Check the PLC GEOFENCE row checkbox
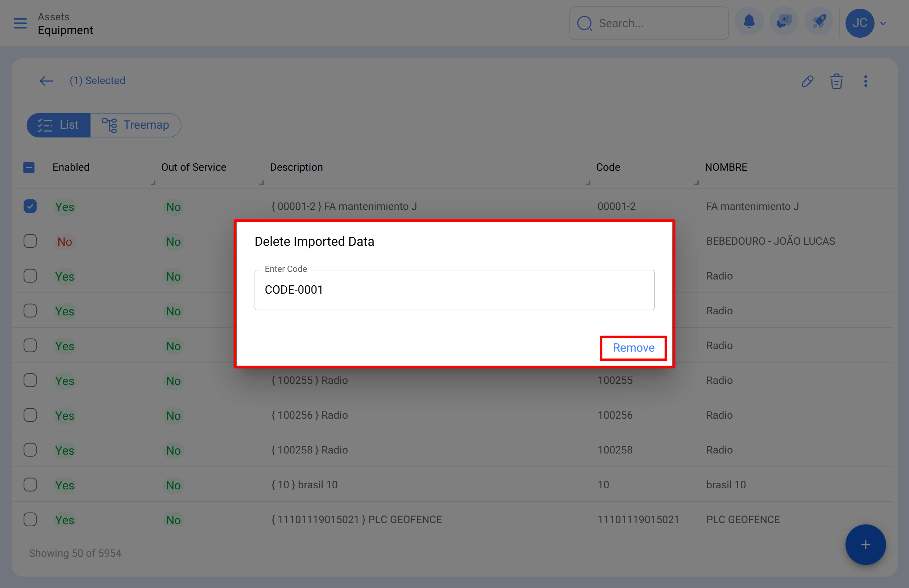The width and height of the screenshot is (909, 588). (x=30, y=519)
